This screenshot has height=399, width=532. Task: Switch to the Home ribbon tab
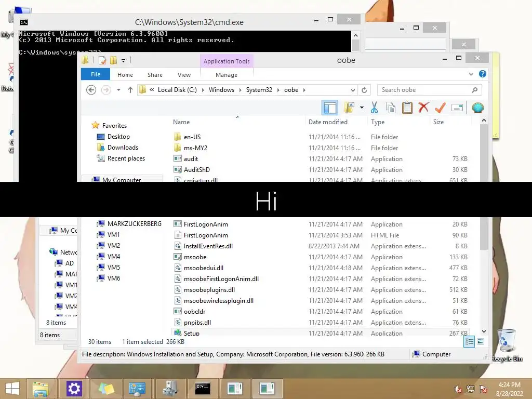[125, 75]
